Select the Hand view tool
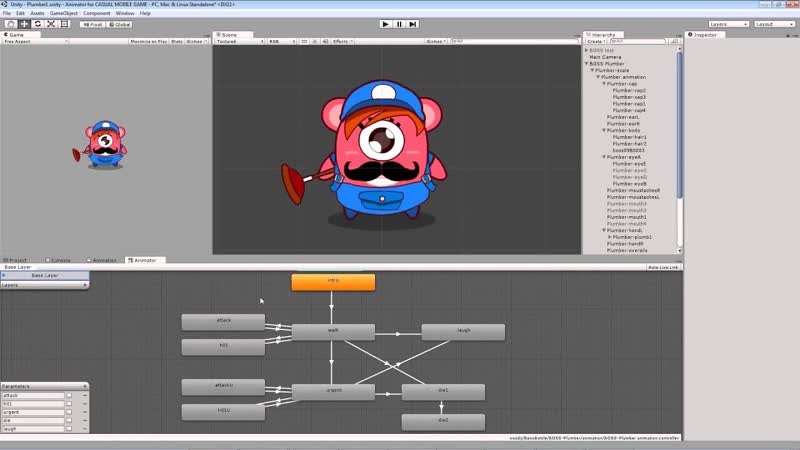This screenshot has width=800, height=450. point(10,24)
